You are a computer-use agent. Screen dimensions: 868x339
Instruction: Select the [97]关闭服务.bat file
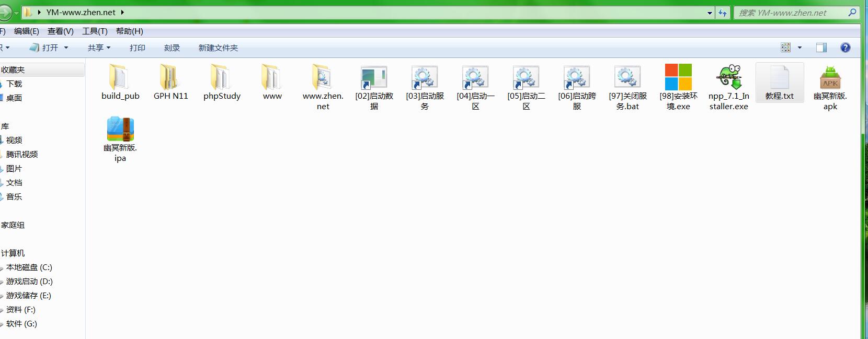click(x=627, y=78)
